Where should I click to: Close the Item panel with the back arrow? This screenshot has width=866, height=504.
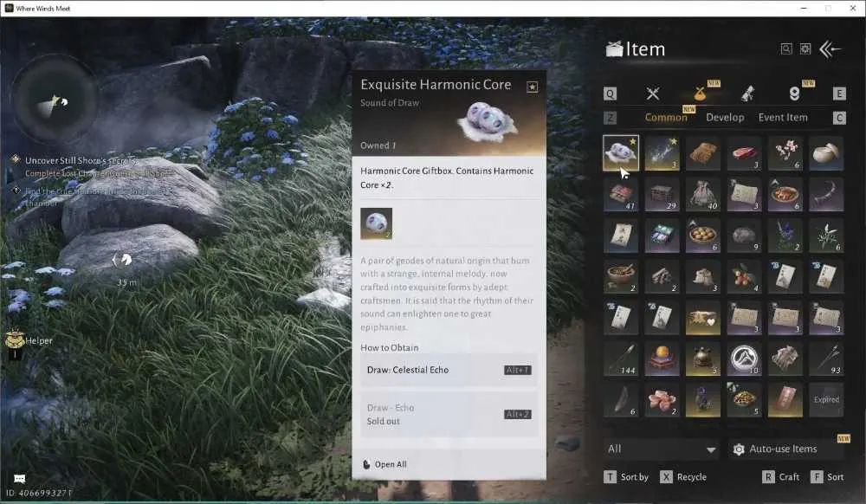[830, 49]
